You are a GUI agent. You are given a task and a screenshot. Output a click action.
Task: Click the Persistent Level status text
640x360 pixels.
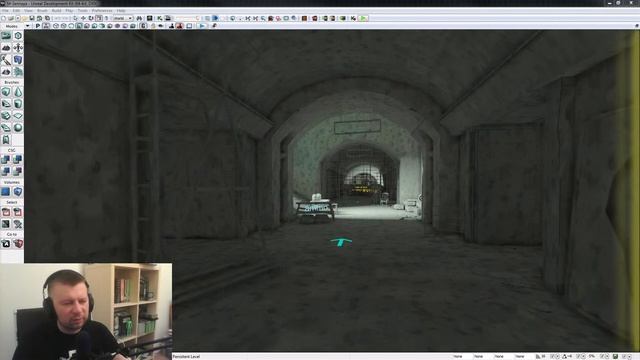pyautogui.click(x=186, y=357)
